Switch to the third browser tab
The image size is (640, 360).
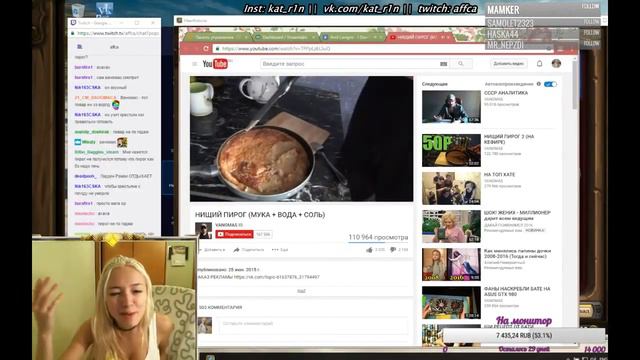pyautogui.click(x=352, y=37)
